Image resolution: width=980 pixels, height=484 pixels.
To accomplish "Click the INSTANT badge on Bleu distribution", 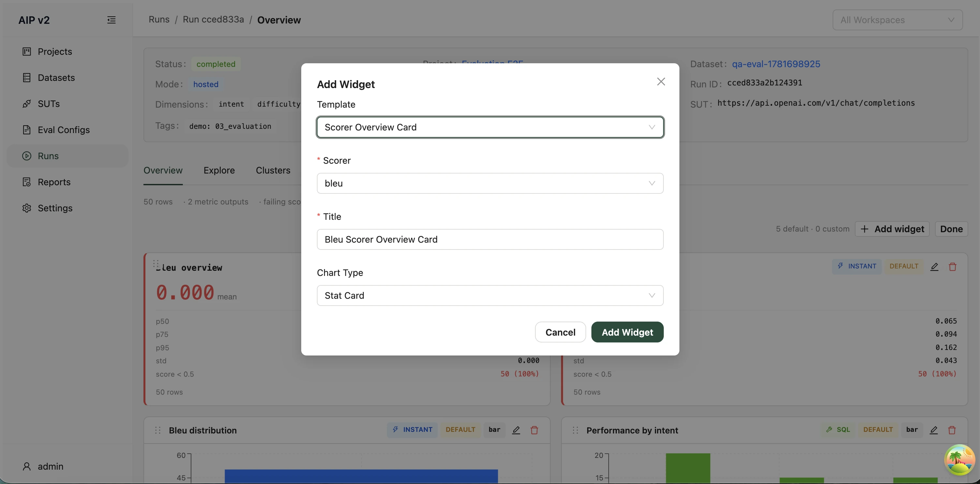I will coord(412,430).
